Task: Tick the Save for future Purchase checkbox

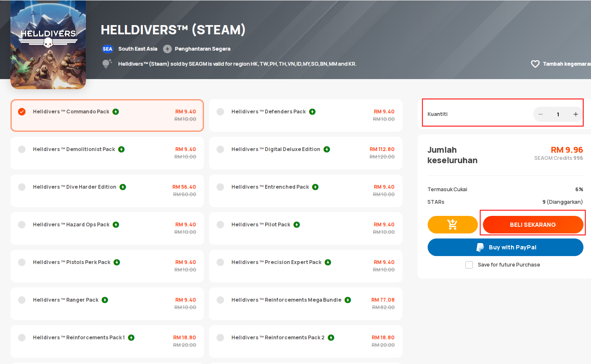Action: point(469,265)
